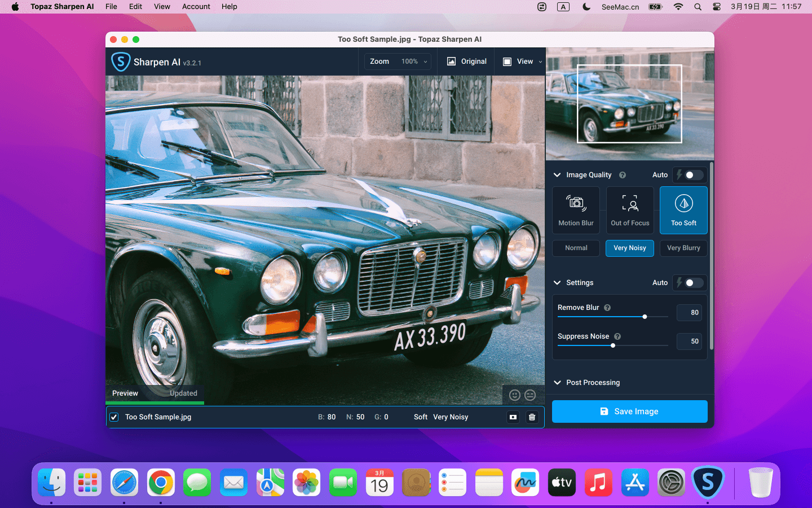812x508 pixels.
Task: Click the Image Quality help icon
Action: 623,175
